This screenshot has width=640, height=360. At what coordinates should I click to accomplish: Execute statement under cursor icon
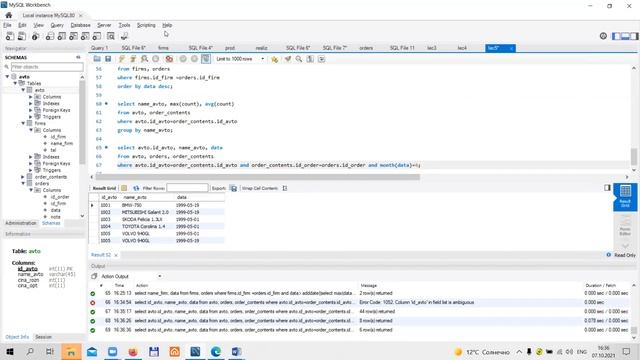[x=133, y=59]
